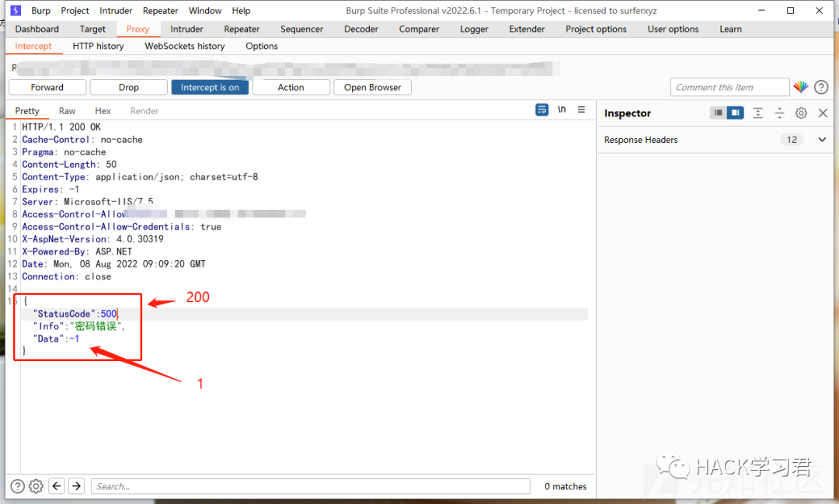Click Open Browser button
Image resolution: width=839 pixels, height=504 pixels.
point(372,87)
